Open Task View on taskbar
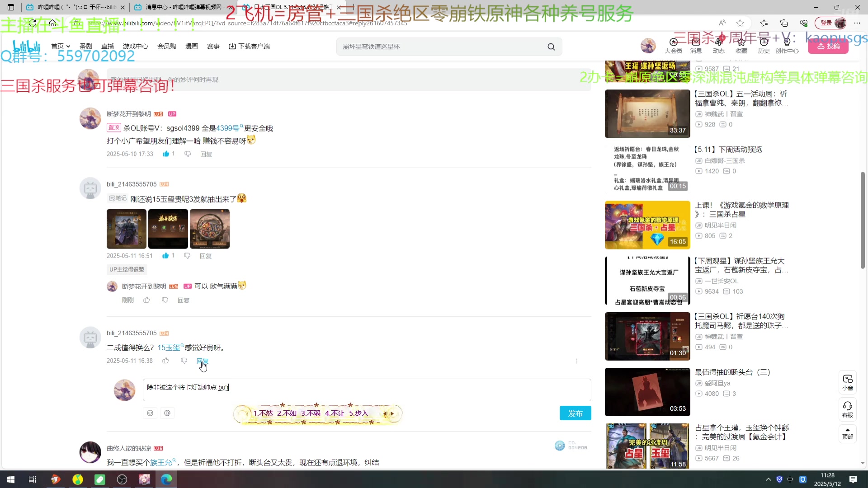Screen dimensions: 868x488 33,479
